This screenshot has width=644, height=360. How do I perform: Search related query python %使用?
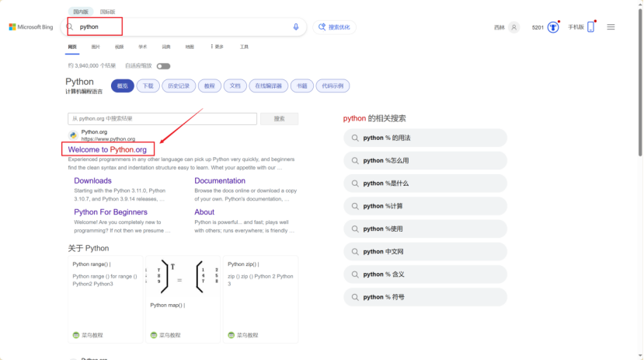point(426,229)
